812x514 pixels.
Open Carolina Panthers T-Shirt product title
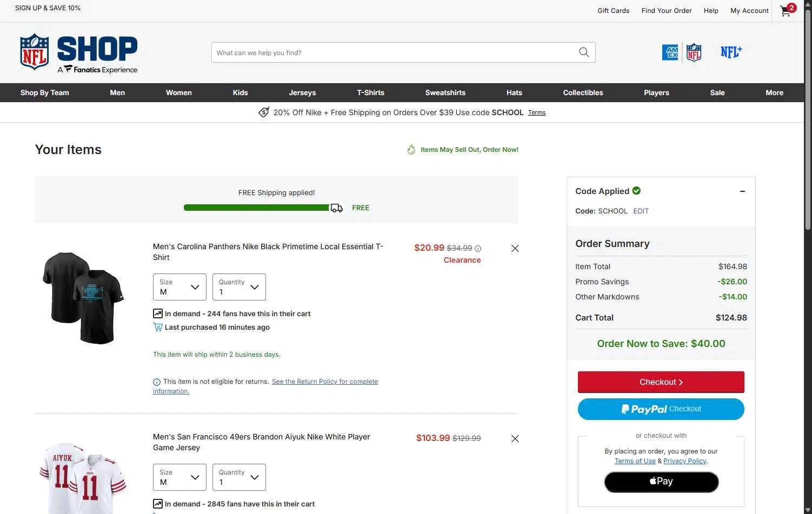268,252
